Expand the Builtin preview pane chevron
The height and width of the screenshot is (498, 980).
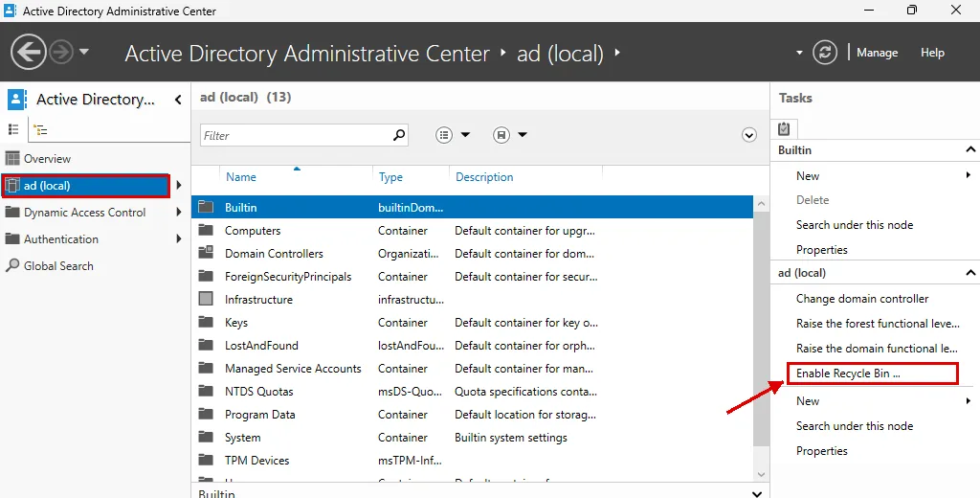(757, 493)
